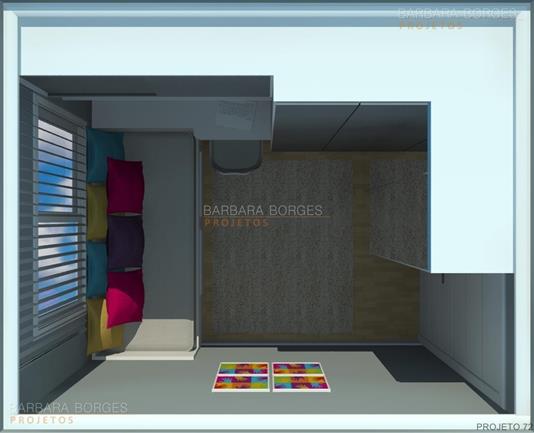
Task: Click the lowest magenta pillow near the bed's foot
Action: 124,298
